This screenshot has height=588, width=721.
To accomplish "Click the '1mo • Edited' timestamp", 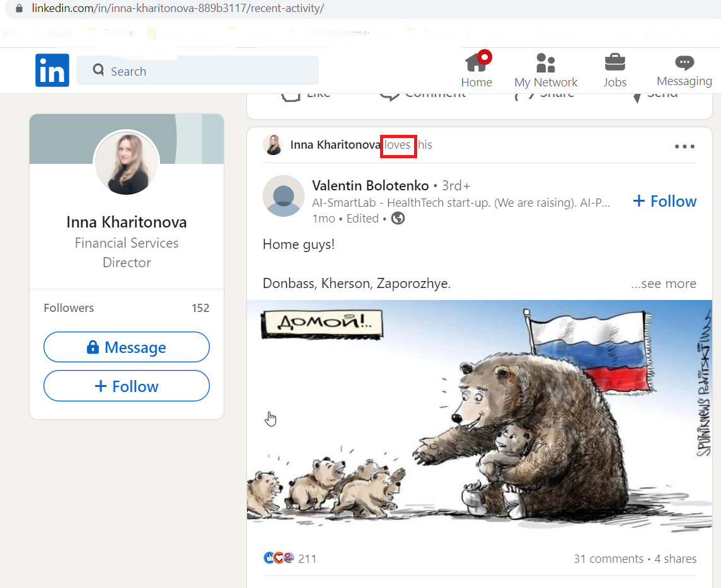I will [x=345, y=219].
